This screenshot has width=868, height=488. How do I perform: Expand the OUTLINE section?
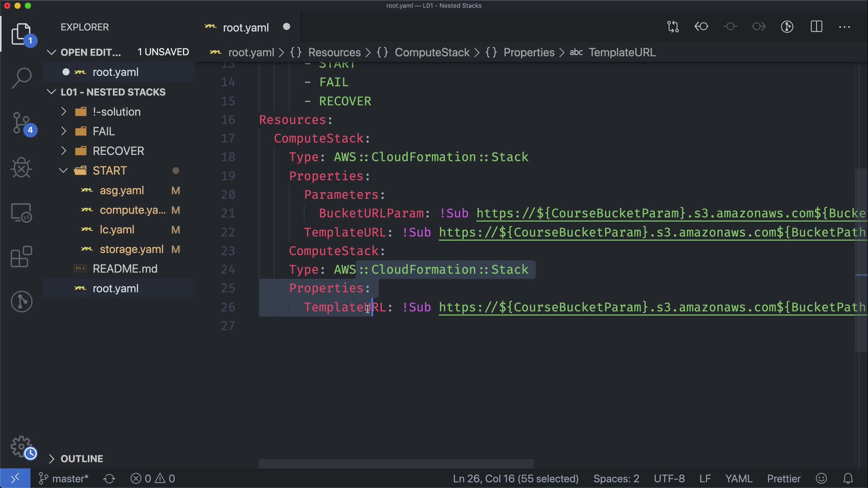pyautogui.click(x=81, y=459)
